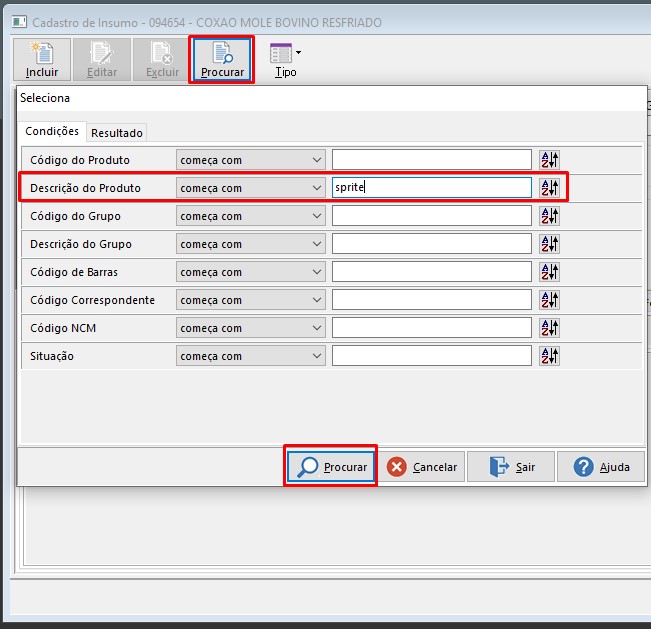
Task: Toggle sort order for Situação
Action: 550,356
